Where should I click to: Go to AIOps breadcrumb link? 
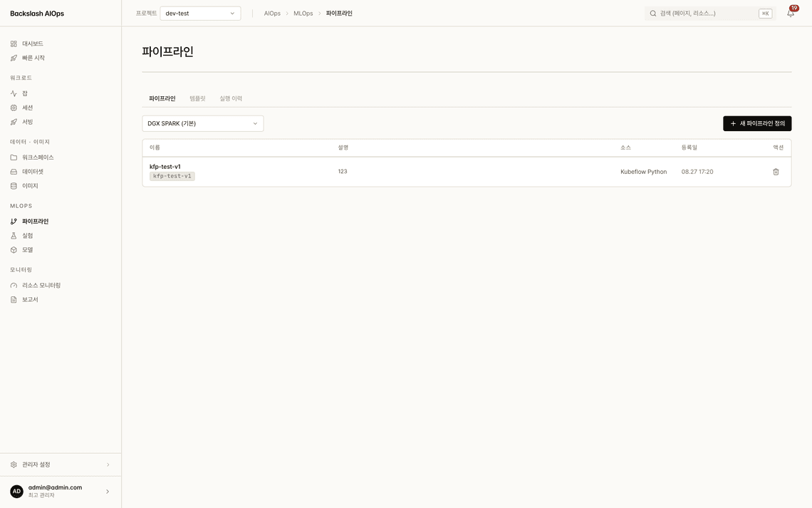coord(272,14)
